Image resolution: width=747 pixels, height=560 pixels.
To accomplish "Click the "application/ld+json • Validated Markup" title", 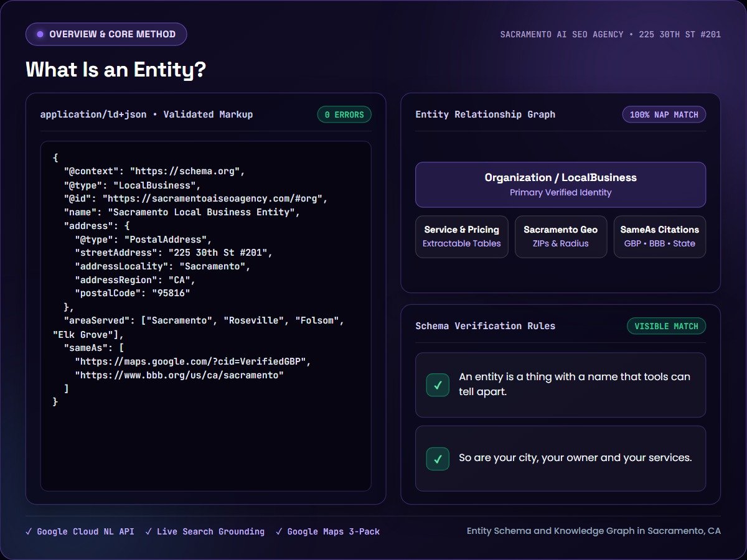I will click(146, 114).
